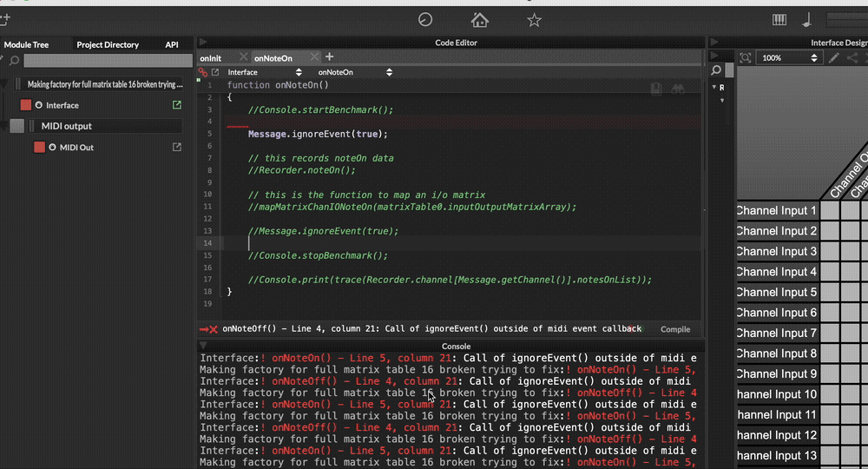Open the 100% zoom dropdown
Viewport: 868px width, 469px height.
click(789, 57)
